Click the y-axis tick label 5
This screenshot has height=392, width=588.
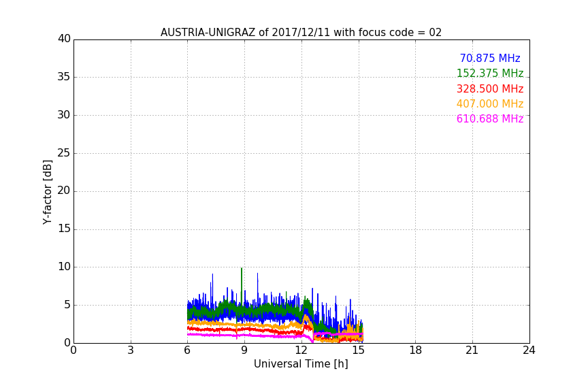(67, 305)
